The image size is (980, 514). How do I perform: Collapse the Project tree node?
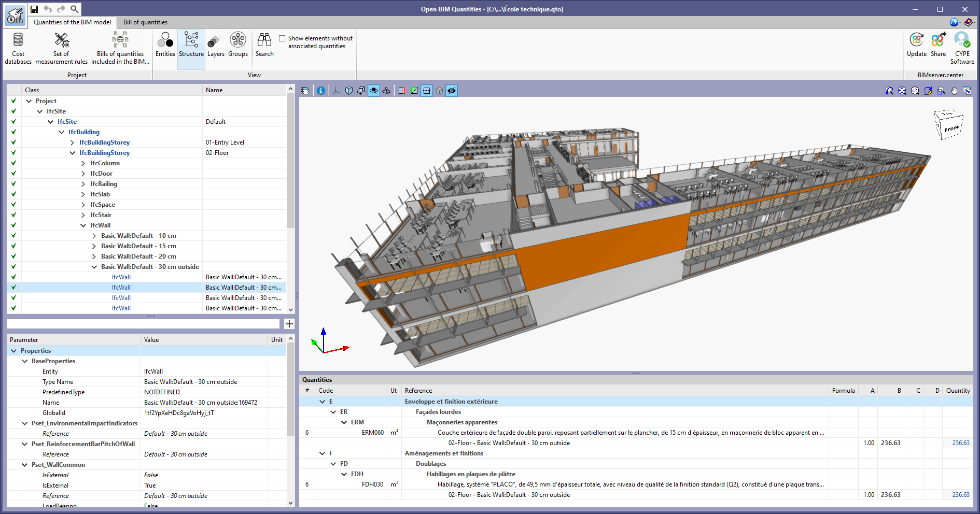pos(29,101)
